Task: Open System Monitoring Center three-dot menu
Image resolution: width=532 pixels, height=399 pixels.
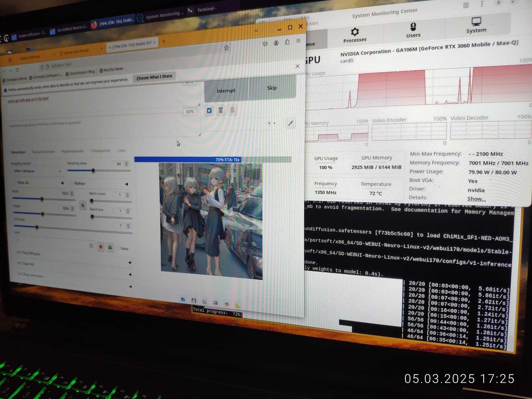Action: point(482,4)
